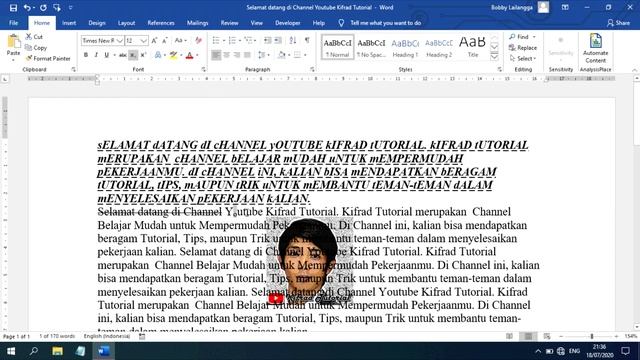Apply the Title style

472,47
